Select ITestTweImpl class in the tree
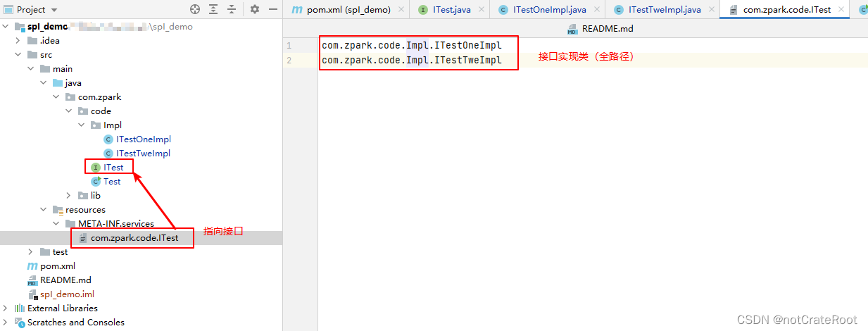This screenshot has height=331, width=868. click(143, 153)
